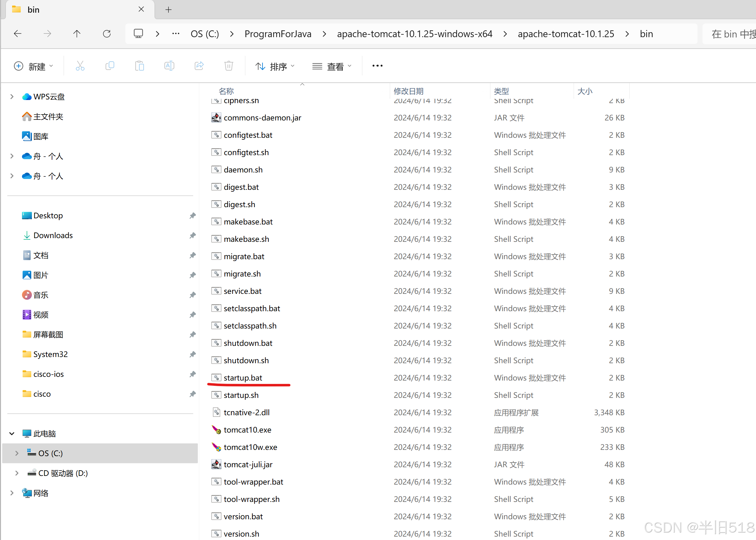Open the System32 pinned folder
Screen dimensions: 756x540
point(45,354)
